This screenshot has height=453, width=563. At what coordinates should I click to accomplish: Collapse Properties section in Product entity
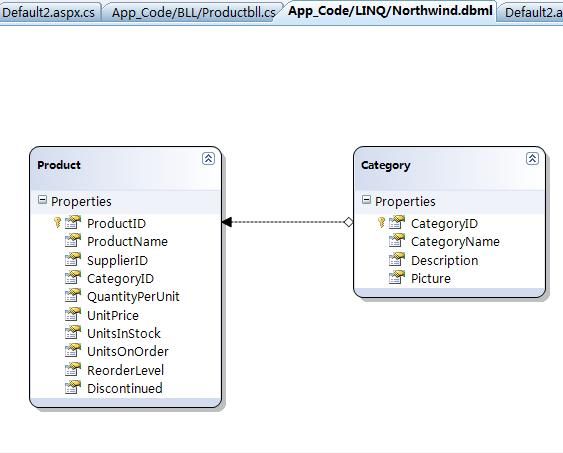(x=42, y=200)
